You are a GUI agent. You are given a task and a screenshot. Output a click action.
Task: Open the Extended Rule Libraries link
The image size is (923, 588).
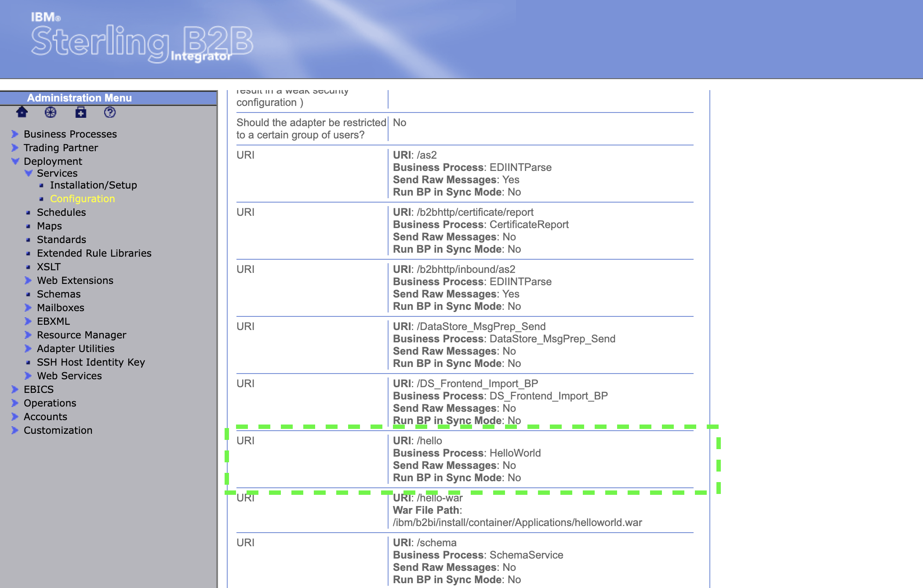94,253
